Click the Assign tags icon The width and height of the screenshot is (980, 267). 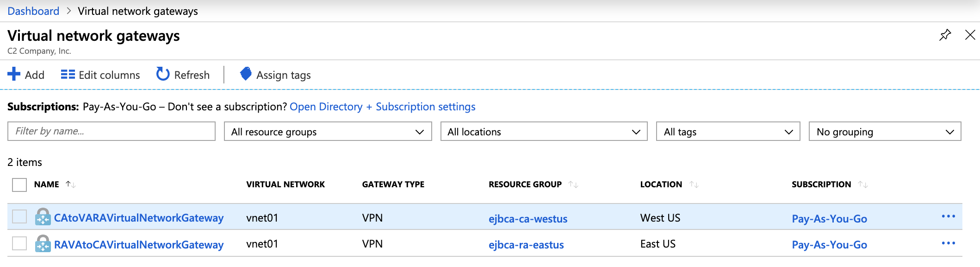coord(246,74)
